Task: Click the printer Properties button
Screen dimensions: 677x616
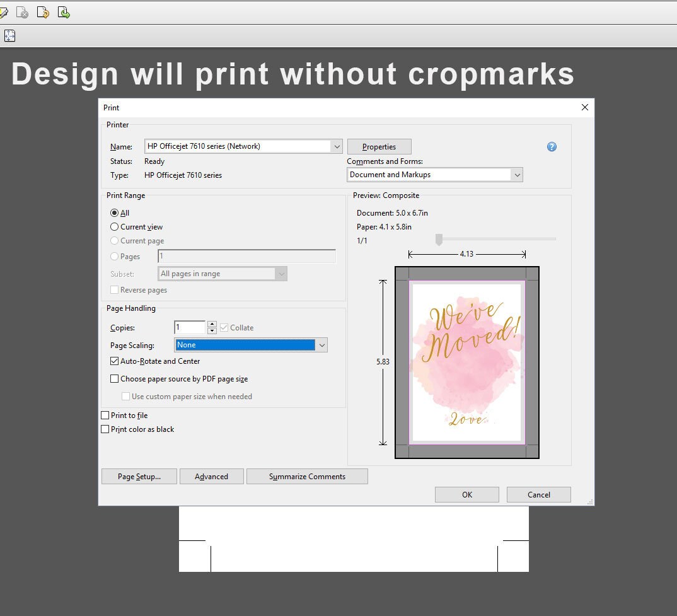Action: pos(379,146)
